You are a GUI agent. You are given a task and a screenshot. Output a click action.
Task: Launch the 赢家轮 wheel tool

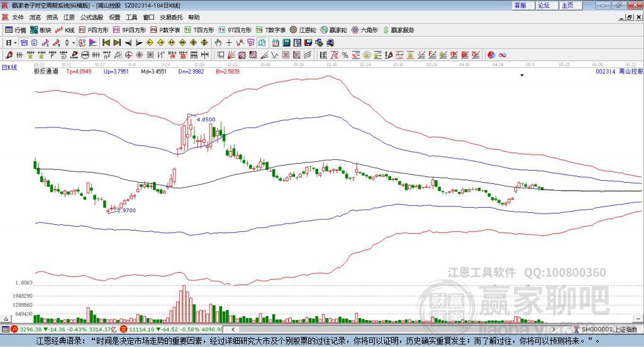pyautogui.click(x=333, y=30)
